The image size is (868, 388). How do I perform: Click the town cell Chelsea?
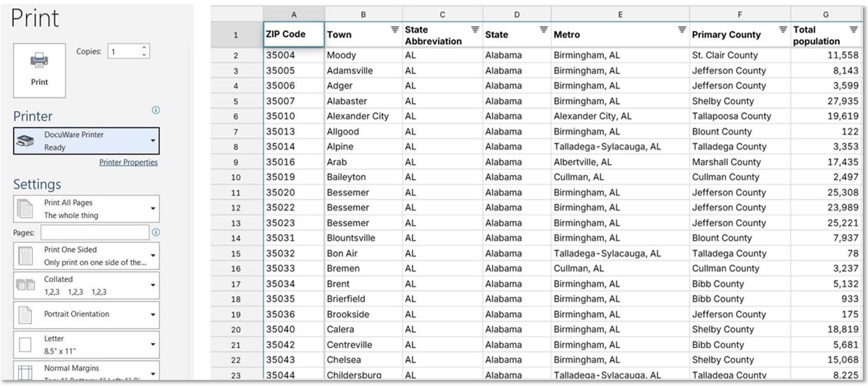click(x=363, y=359)
